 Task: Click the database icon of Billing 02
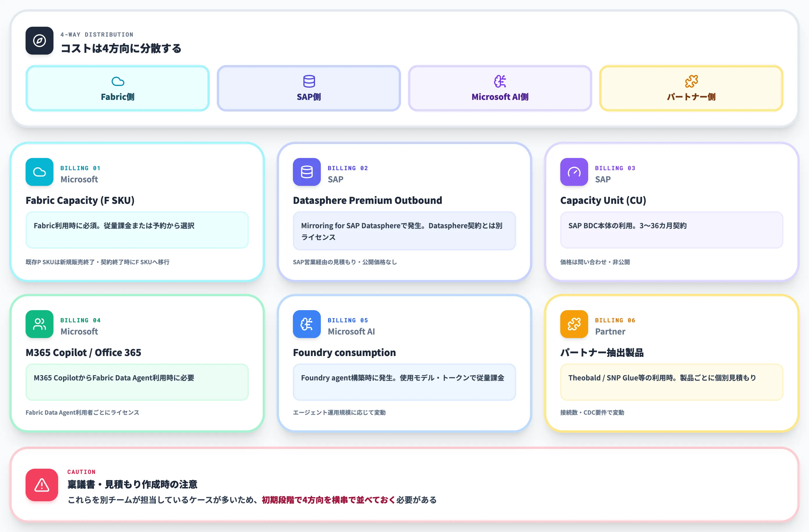pyautogui.click(x=307, y=172)
